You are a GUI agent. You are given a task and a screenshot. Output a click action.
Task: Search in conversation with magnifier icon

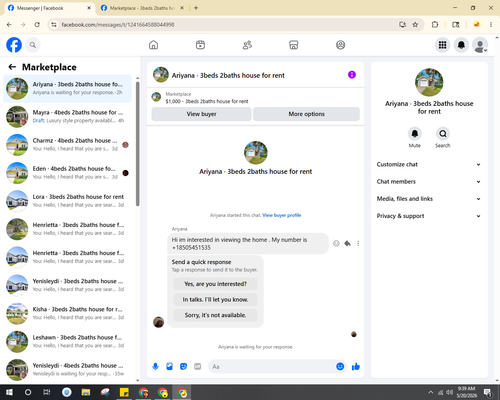click(x=443, y=134)
